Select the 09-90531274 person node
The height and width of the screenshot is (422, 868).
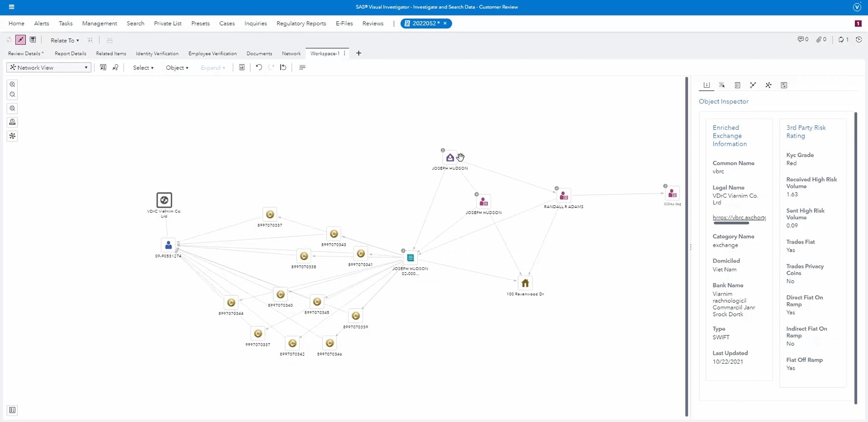[168, 245]
